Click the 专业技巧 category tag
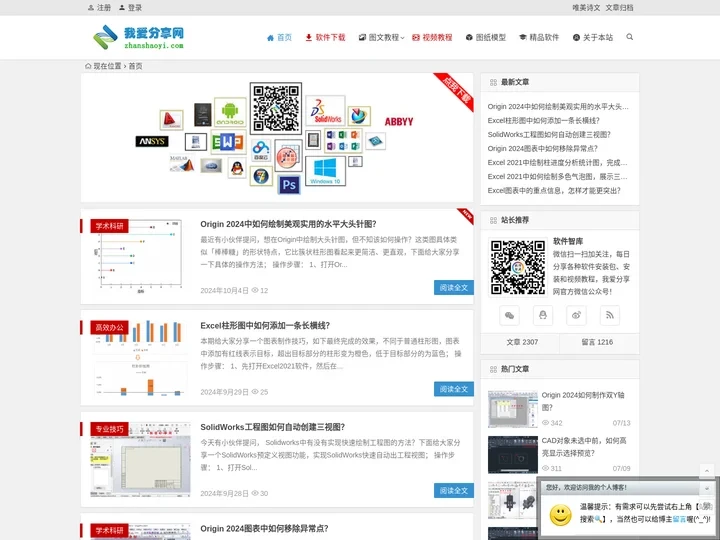Screen dimensions: 720x540 109,429
